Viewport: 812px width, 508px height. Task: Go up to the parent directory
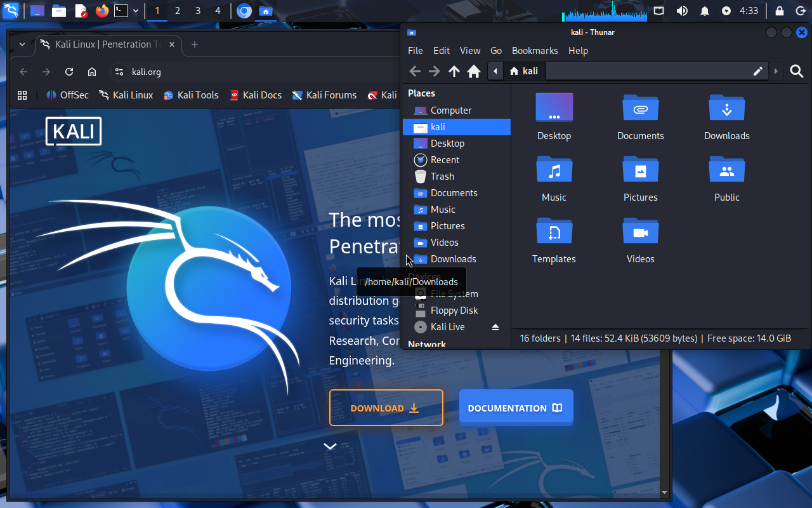454,72
